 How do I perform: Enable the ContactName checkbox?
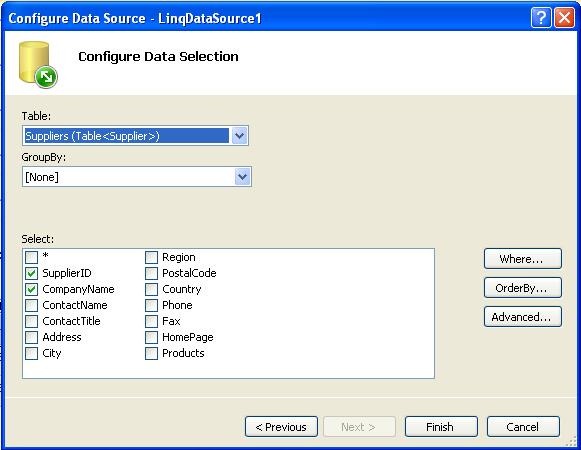coord(31,305)
